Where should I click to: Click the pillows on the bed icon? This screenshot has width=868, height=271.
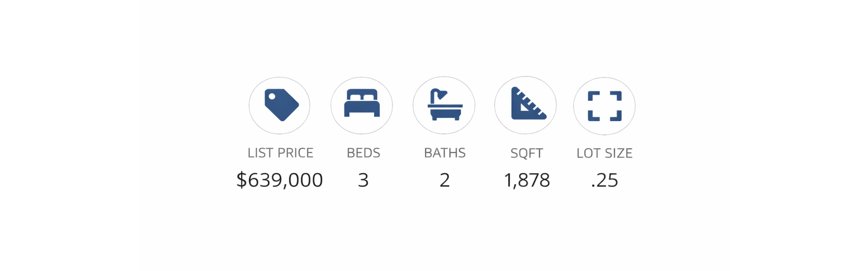[x=362, y=96]
